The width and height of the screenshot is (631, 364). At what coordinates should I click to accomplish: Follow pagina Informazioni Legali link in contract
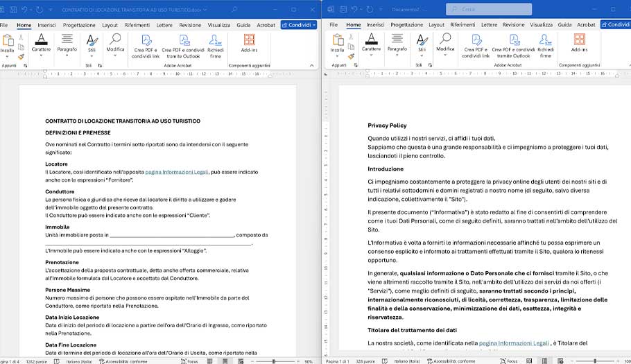pos(177,172)
